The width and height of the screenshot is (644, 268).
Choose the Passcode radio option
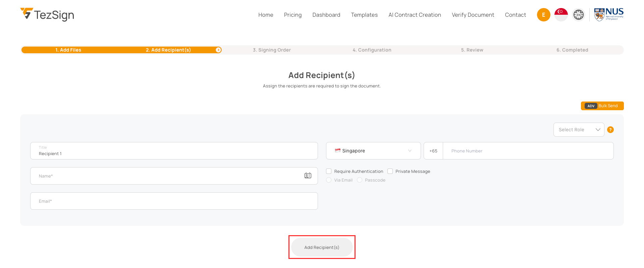pyautogui.click(x=360, y=180)
